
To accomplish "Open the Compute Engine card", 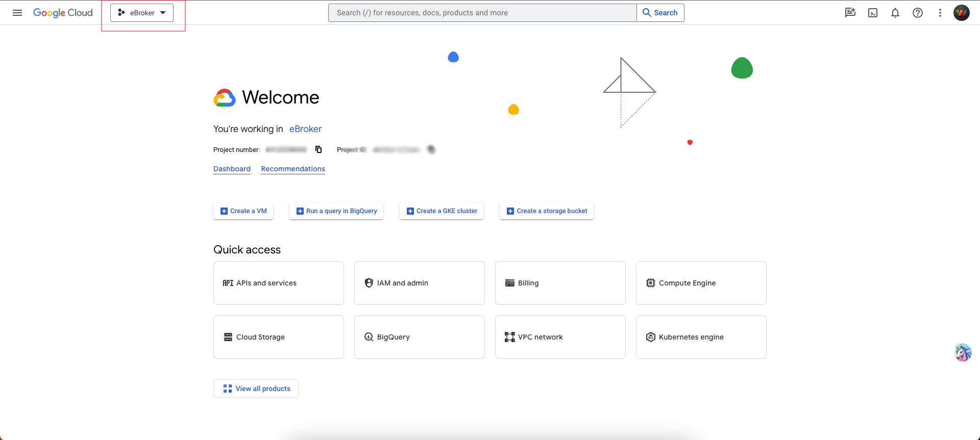I will (701, 283).
